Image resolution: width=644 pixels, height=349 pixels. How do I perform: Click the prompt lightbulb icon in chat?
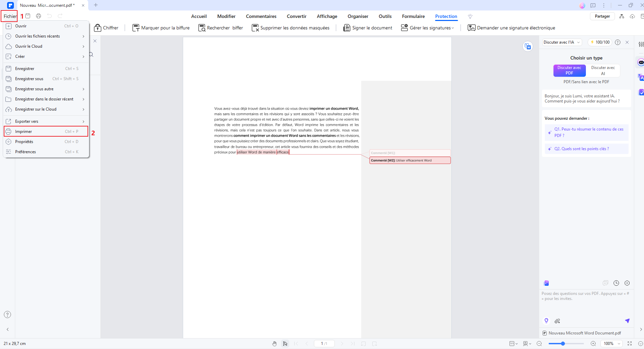pyautogui.click(x=546, y=321)
